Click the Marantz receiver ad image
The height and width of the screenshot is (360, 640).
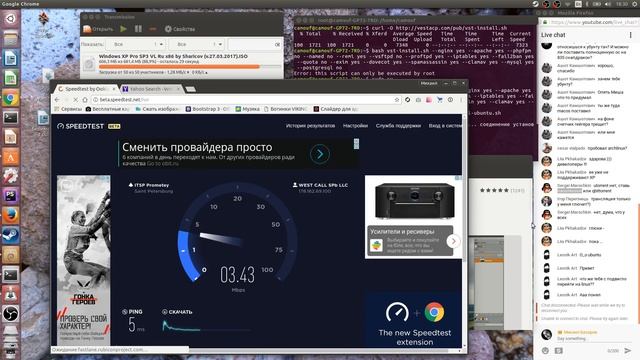pyautogui.click(x=414, y=200)
